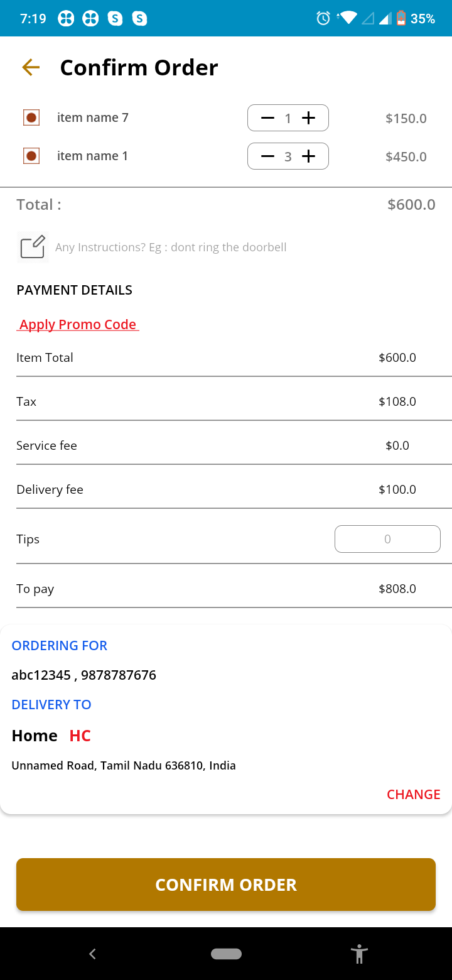Viewport: 452px width, 980px height.
Task: Tap the instructions note edit icon
Action: pos(33,247)
